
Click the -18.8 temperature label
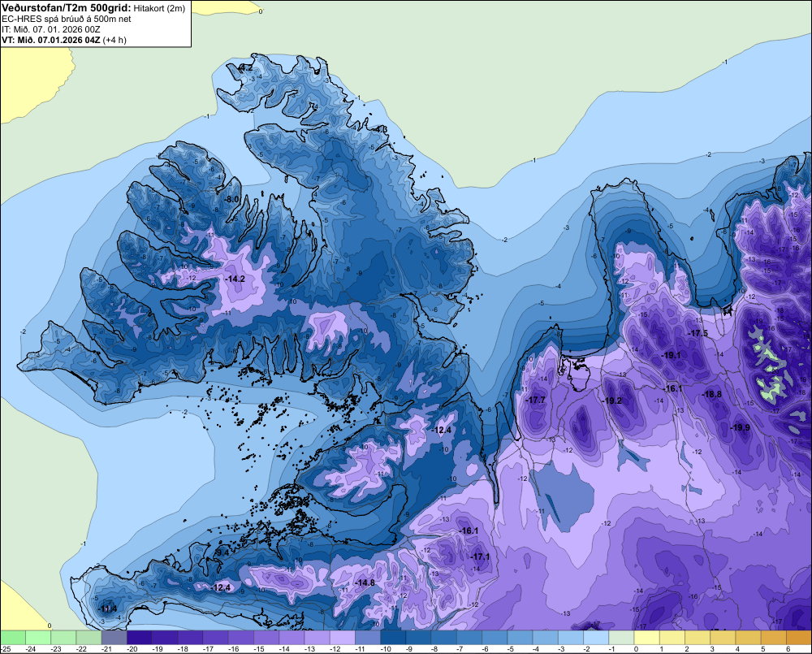pos(711,394)
